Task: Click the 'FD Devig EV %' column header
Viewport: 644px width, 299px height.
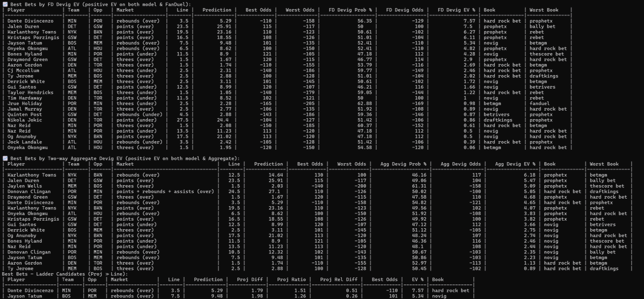Action: pos(456,10)
